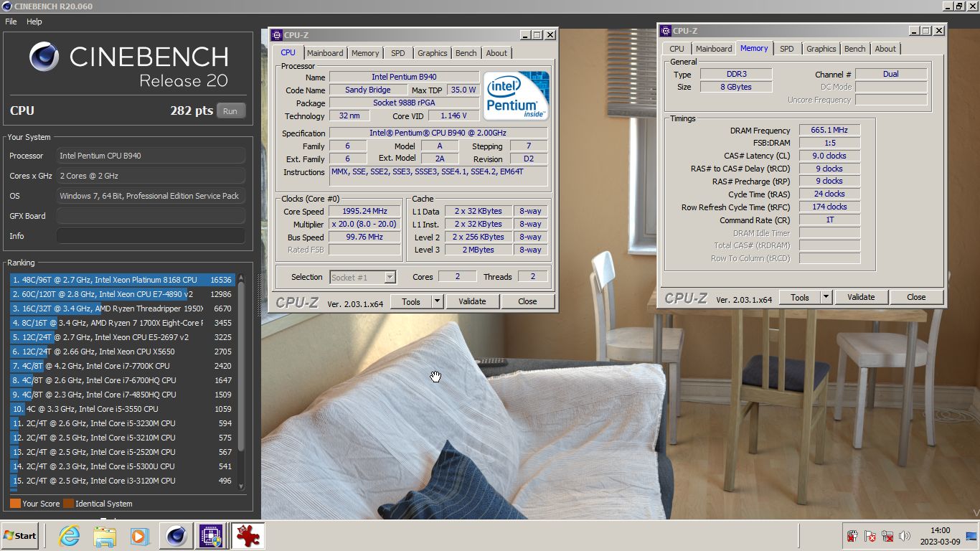Click the Processor field in Your System
980x551 pixels.
click(151, 156)
